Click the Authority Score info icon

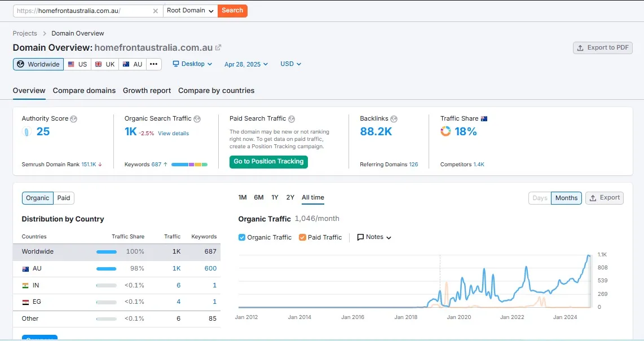tap(74, 119)
